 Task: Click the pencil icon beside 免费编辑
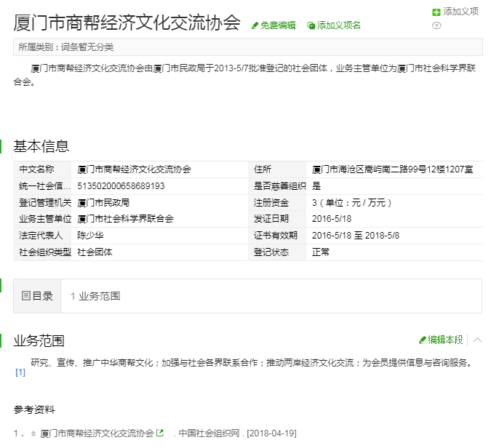tap(255, 25)
